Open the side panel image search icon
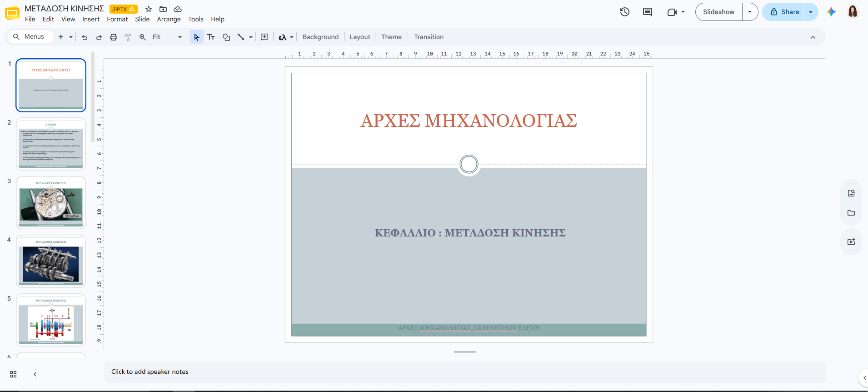Screen dimensions: 868x392 (851, 193)
